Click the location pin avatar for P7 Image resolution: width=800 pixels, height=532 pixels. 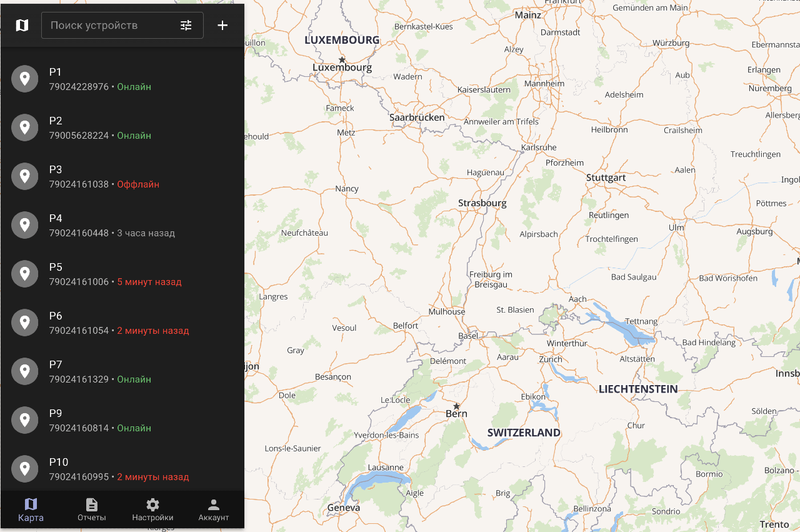25,371
